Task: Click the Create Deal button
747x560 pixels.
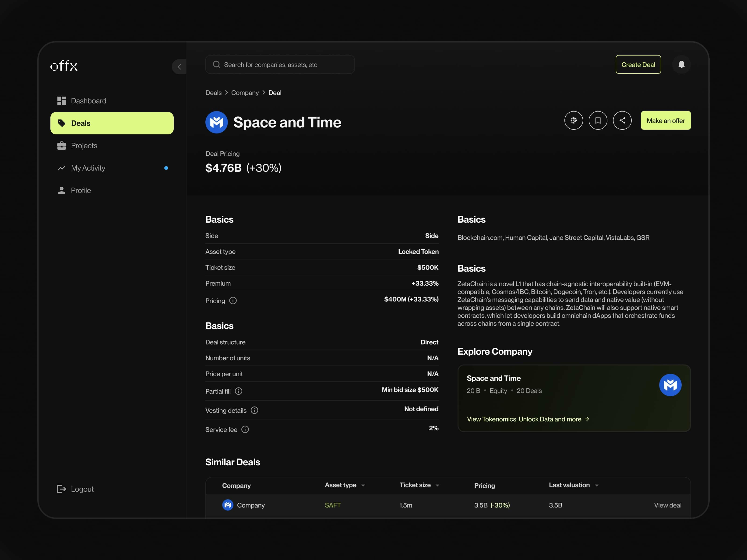Action: tap(638, 64)
